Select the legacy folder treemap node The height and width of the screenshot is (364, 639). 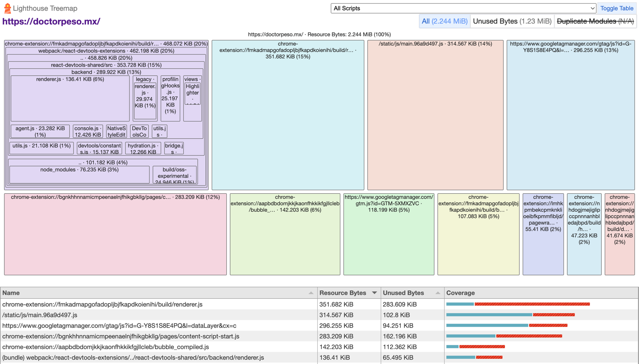click(x=145, y=98)
